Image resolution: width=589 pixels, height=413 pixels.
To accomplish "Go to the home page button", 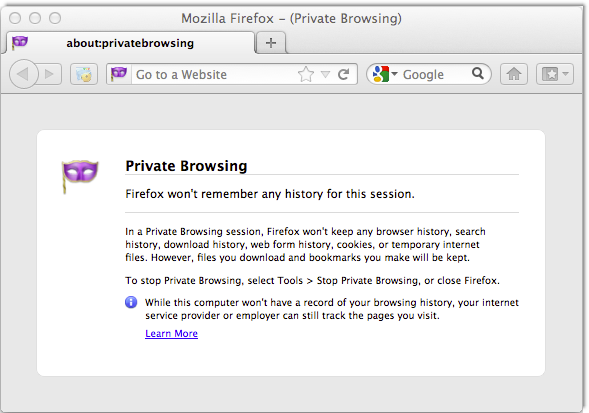I will click(x=513, y=74).
